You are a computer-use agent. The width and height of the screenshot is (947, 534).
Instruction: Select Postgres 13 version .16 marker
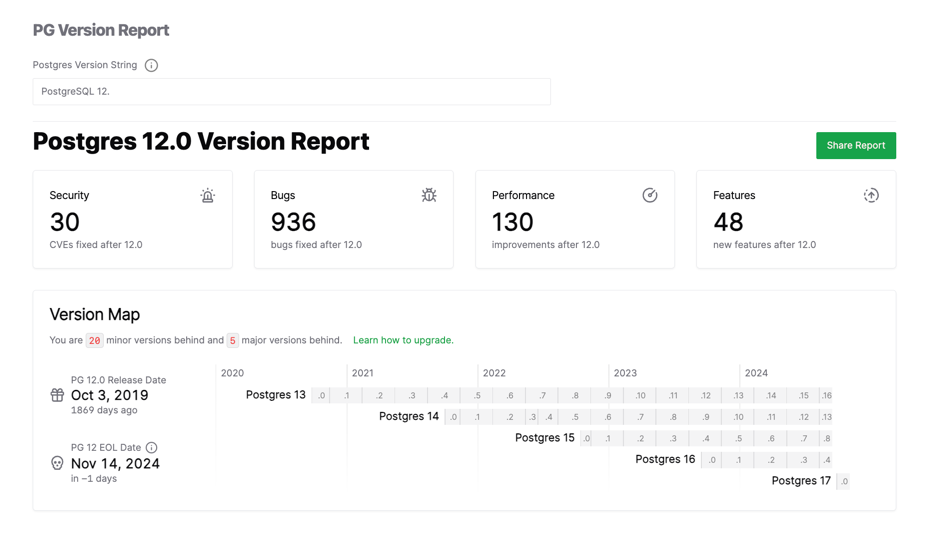click(x=826, y=396)
